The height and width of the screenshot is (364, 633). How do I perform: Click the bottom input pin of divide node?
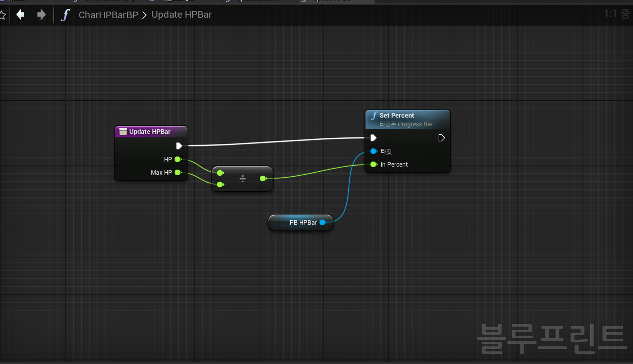pos(220,185)
